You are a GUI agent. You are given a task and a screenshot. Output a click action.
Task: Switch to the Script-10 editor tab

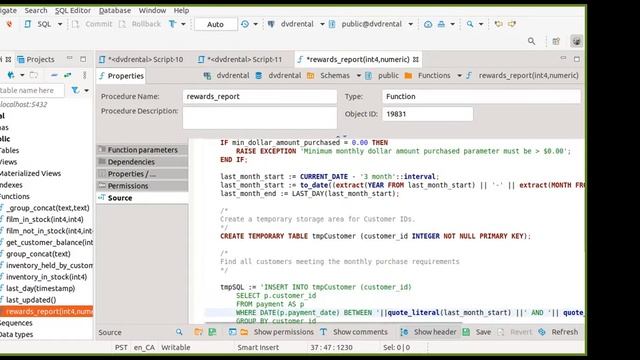tap(141, 59)
